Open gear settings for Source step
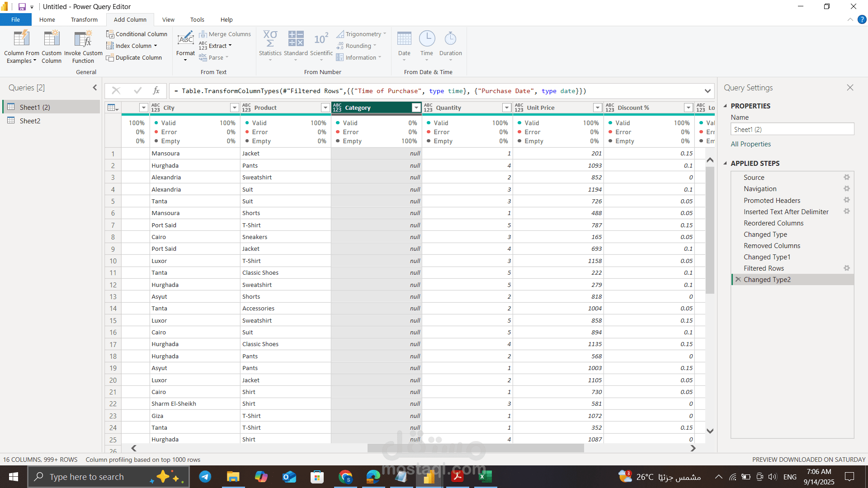The image size is (868, 488). 846,178
